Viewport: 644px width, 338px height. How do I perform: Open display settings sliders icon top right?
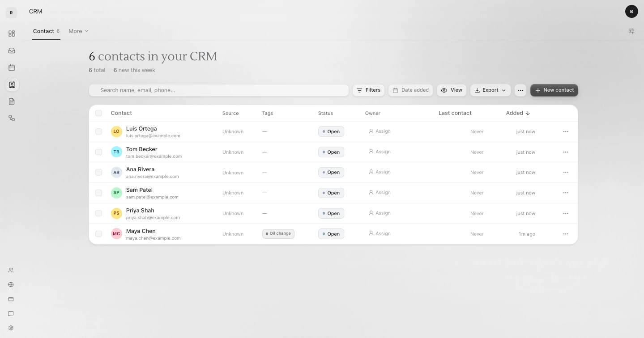(x=631, y=31)
